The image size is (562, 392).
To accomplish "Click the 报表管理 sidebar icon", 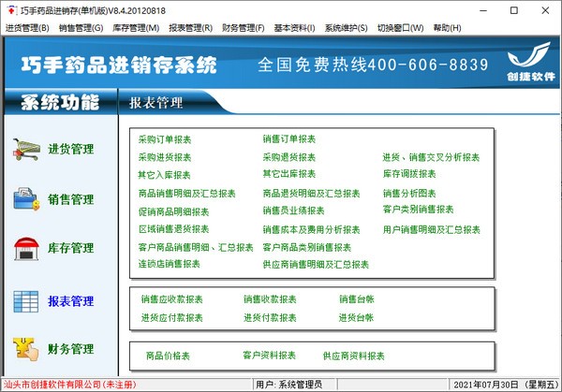I will (x=25, y=300).
